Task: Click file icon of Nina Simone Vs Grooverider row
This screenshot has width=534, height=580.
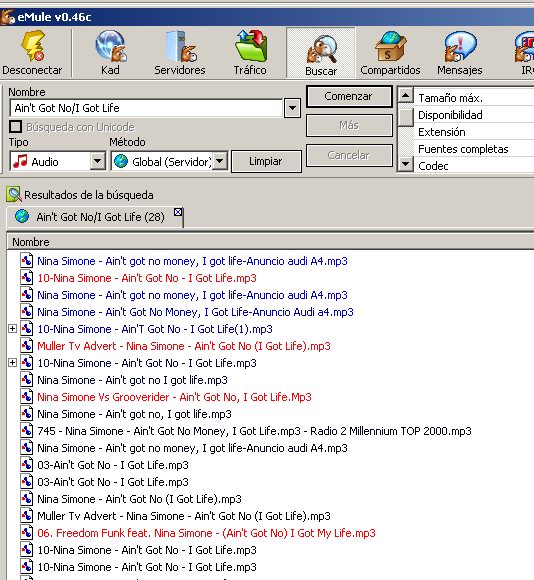Action: pos(26,397)
